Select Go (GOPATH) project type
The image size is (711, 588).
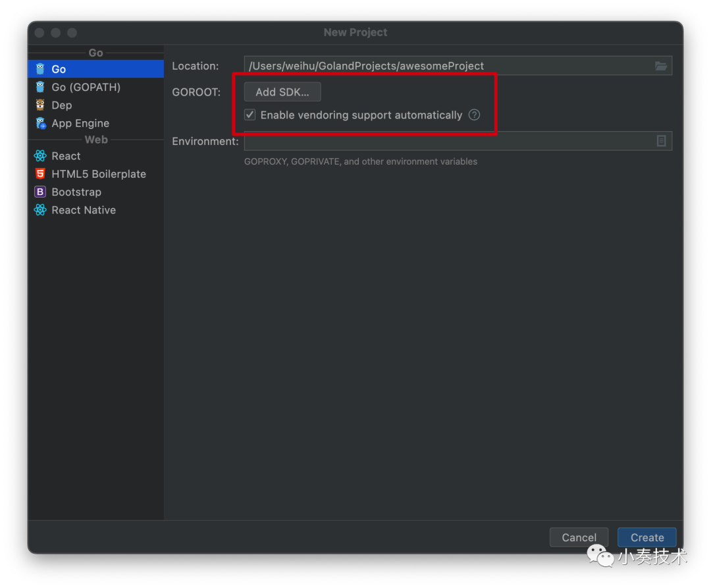(x=95, y=87)
